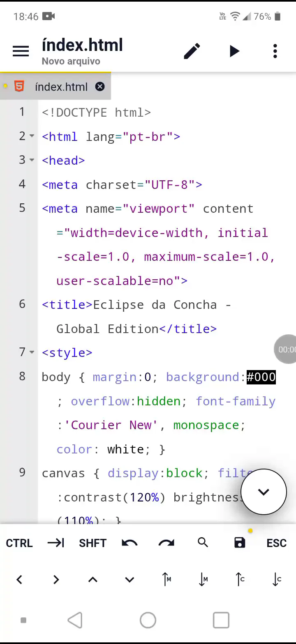The width and height of the screenshot is (296, 644).
Task: Open search in file
Action: pyautogui.click(x=203, y=543)
